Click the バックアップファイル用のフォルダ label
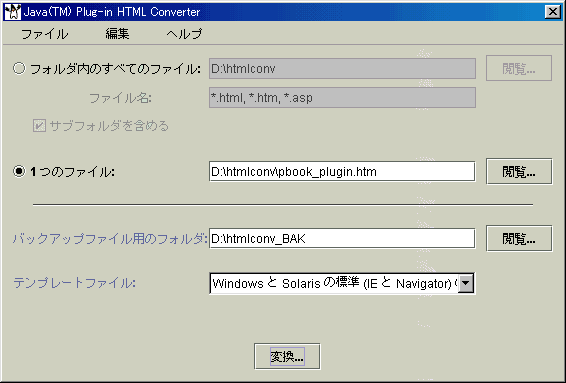 click(109, 239)
